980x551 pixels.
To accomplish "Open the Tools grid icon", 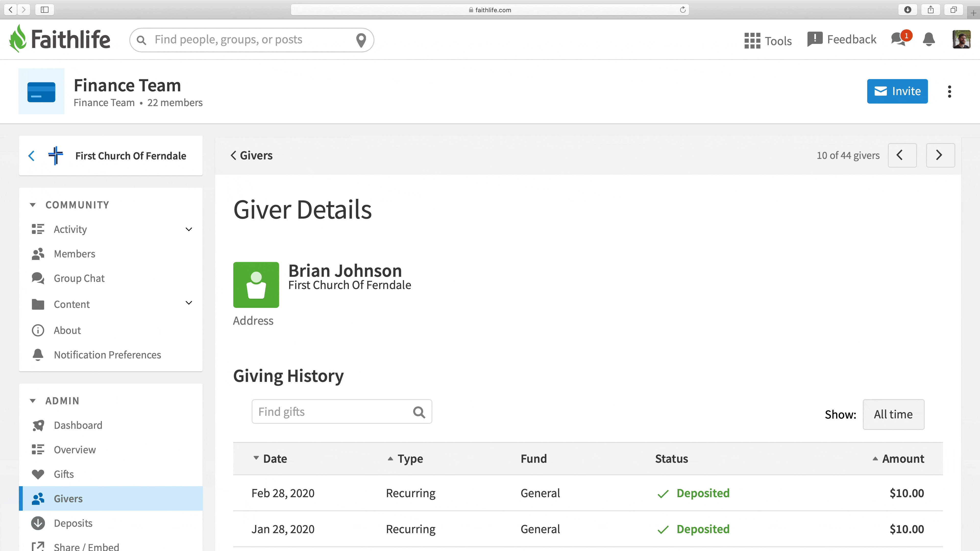I will 752,40.
